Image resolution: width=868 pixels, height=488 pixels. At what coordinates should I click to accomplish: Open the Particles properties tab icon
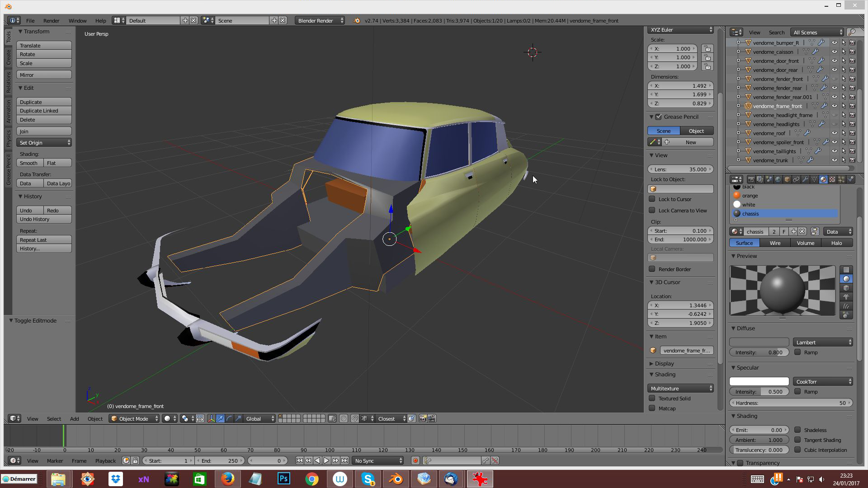(x=841, y=179)
